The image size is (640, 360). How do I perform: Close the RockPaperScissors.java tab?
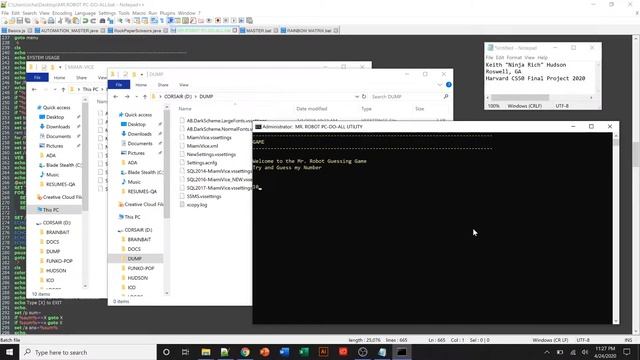click(166, 31)
